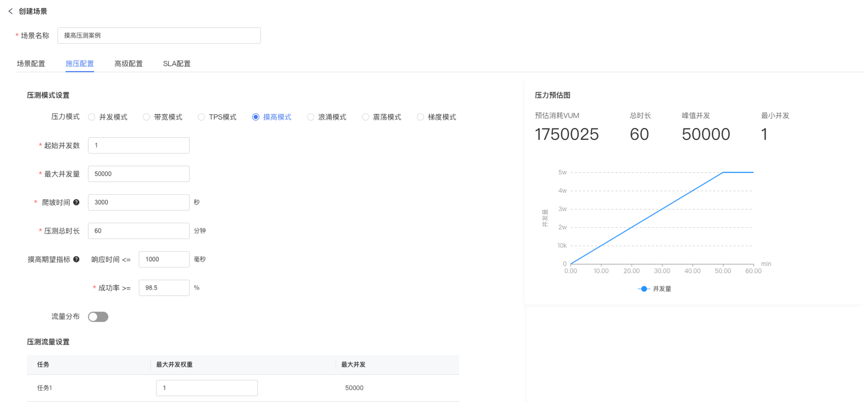Image resolution: width=868 pixels, height=402 pixels.
Task: Go to the SLA配置 tab
Action: (177, 64)
